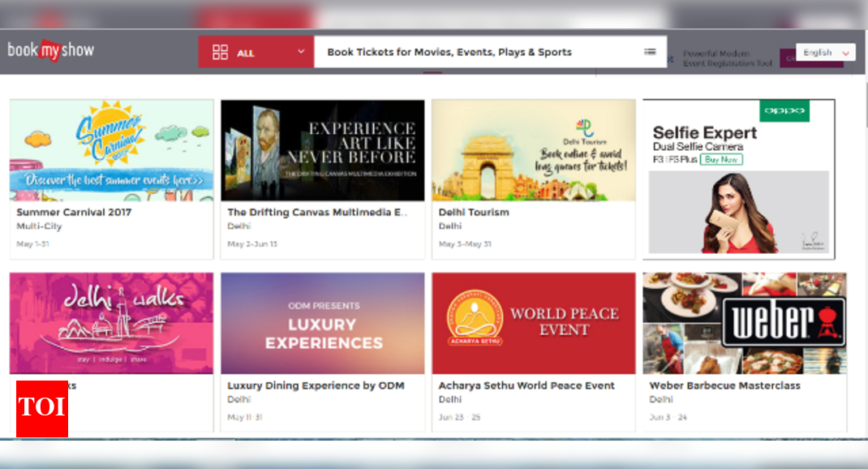Open Summer Carnival 2017 event title
The image size is (868, 469).
pyautogui.click(x=74, y=213)
